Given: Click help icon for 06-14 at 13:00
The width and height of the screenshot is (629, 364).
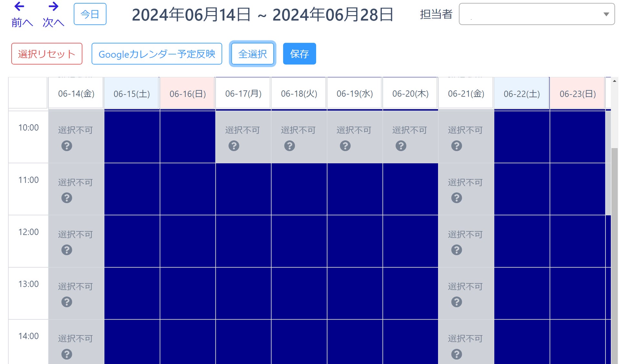Looking at the screenshot, I should tap(67, 302).
